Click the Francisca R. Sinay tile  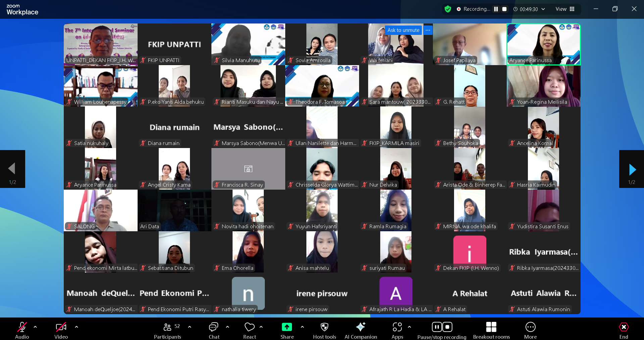point(248,169)
